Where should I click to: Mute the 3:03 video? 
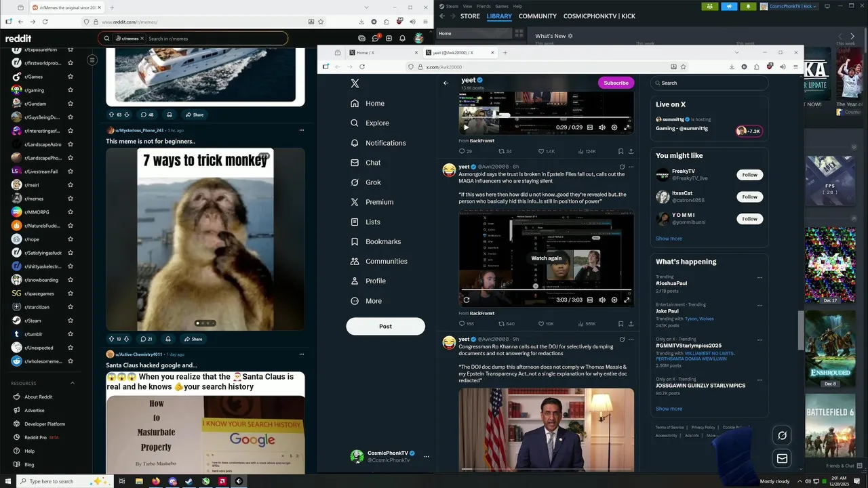(x=601, y=300)
